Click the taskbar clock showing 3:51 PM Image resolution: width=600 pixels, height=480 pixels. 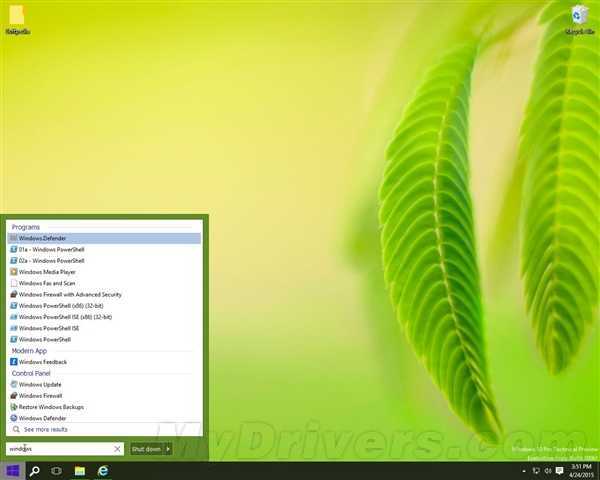pos(581,471)
